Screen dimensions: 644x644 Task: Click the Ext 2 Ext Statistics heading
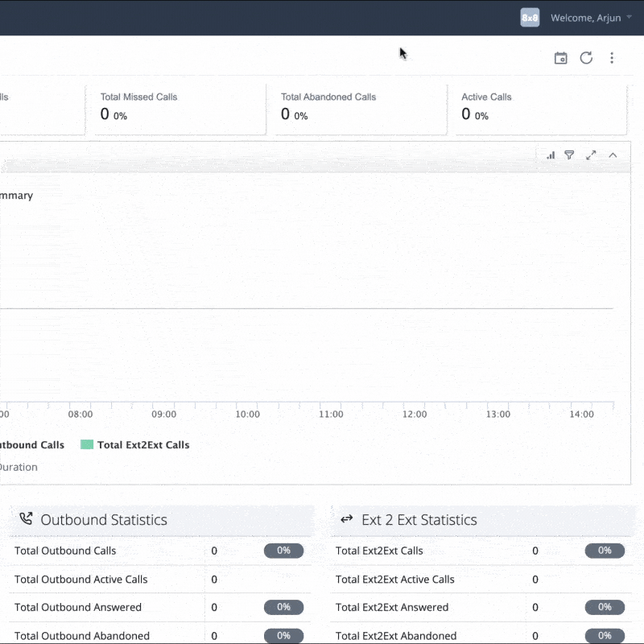tap(419, 520)
